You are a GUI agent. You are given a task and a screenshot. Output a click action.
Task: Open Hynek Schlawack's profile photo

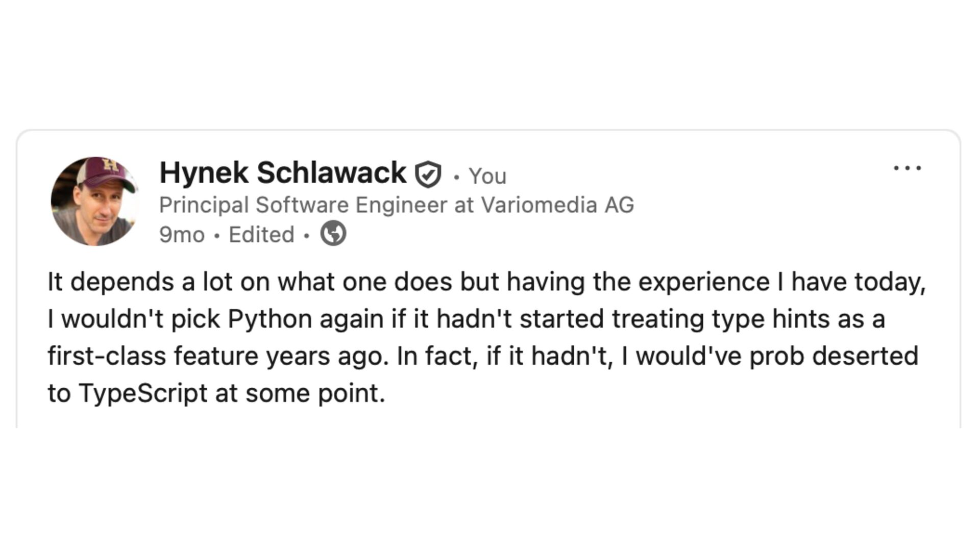pos(95,201)
